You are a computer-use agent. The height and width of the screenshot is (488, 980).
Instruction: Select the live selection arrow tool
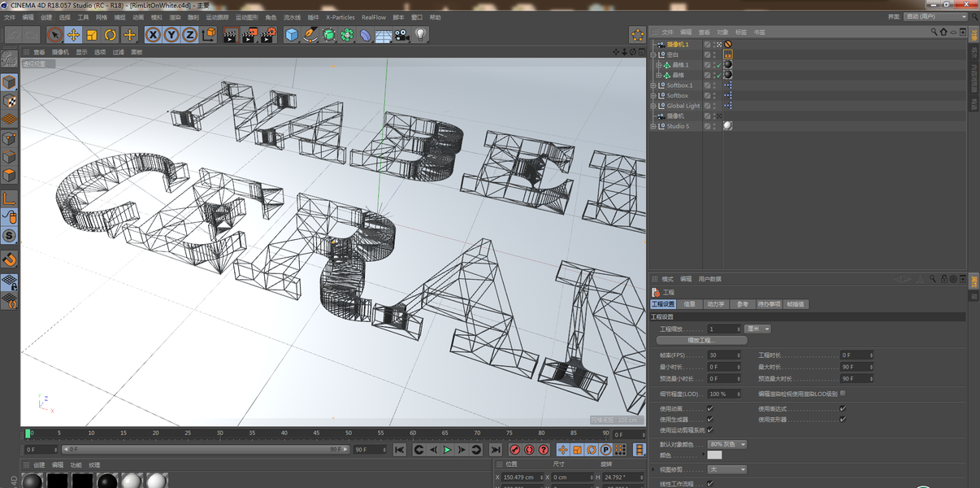pyautogui.click(x=54, y=35)
